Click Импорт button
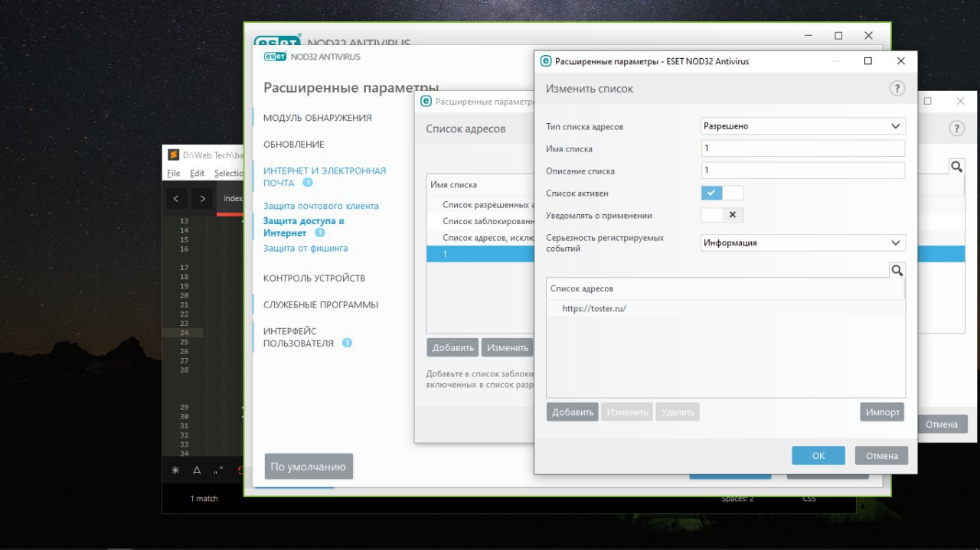This screenshot has height=550, width=980. tap(883, 412)
